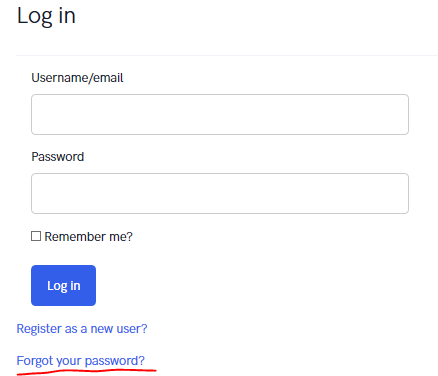
Task: Tick the Remember me checkbox
Action: 36,236
